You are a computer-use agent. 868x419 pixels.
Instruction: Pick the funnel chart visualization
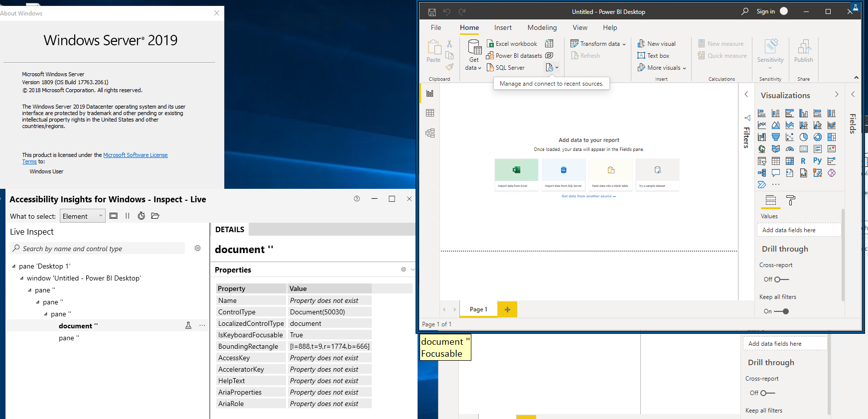click(x=775, y=137)
